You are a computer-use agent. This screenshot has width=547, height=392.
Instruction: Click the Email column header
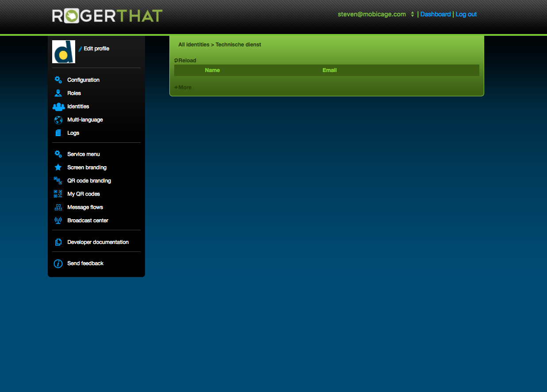tap(329, 70)
